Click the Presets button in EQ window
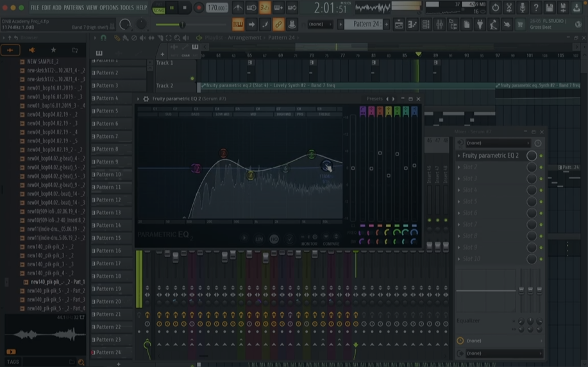Image resolution: width=588 pixels, height=367 pixels. pos(374,99)
